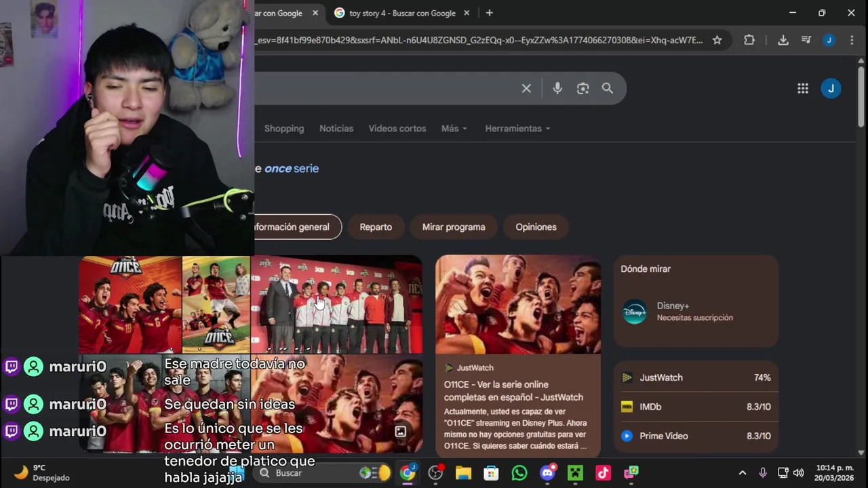
Task: Open volume control tray icon
Action: (x=798, y=473)
